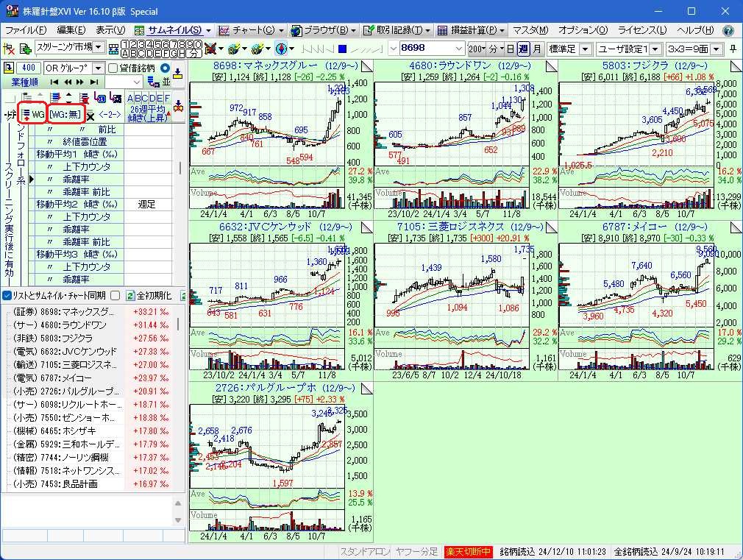Click the page corner icon on 8698 chart
The width and height of the screenshot is (743, 560).
(x=366, y=66)
